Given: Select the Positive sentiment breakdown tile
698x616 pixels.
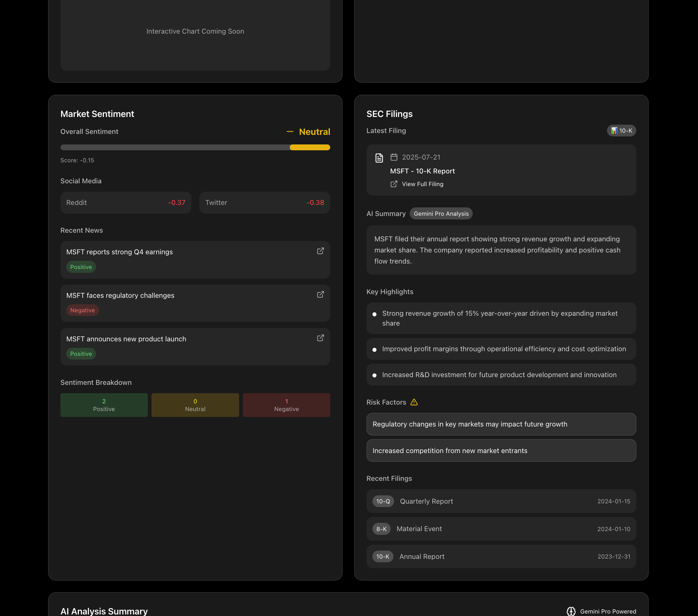Looking at the screenshot, I should click(104, 405).
